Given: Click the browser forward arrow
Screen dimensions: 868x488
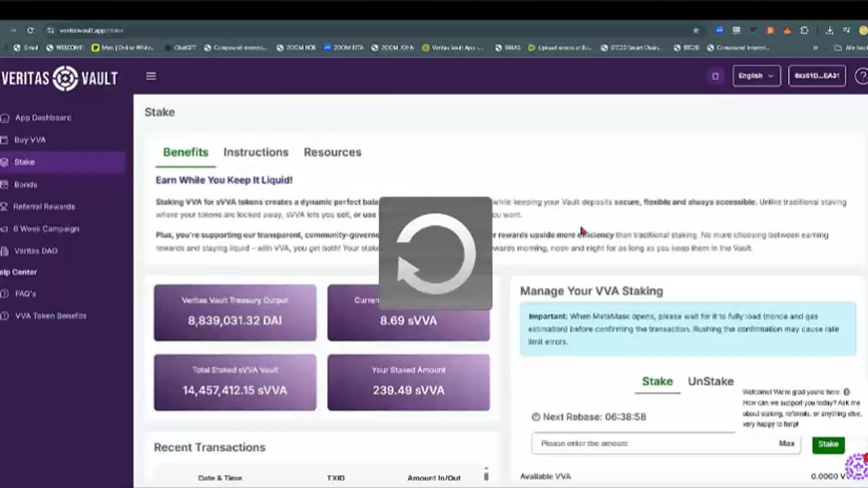Looking at the screenshot, I should 12,30.
